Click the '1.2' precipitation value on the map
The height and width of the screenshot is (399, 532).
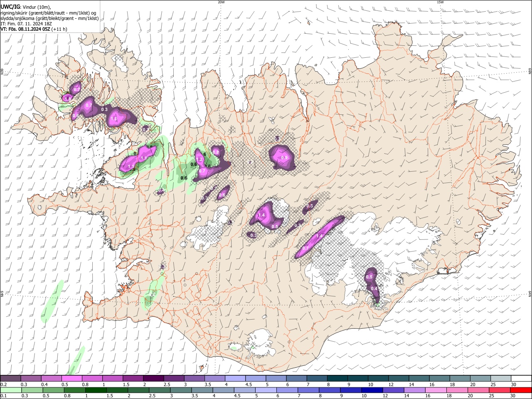[199, 159]
